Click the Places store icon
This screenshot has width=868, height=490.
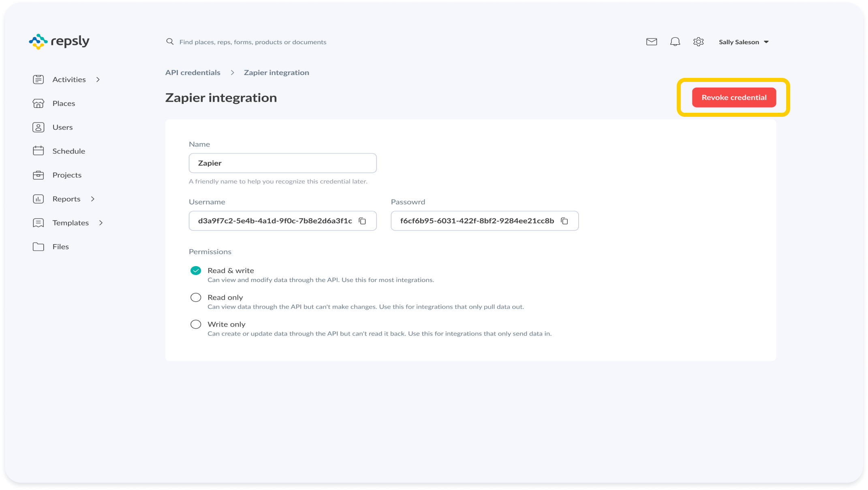coord(38,103)
